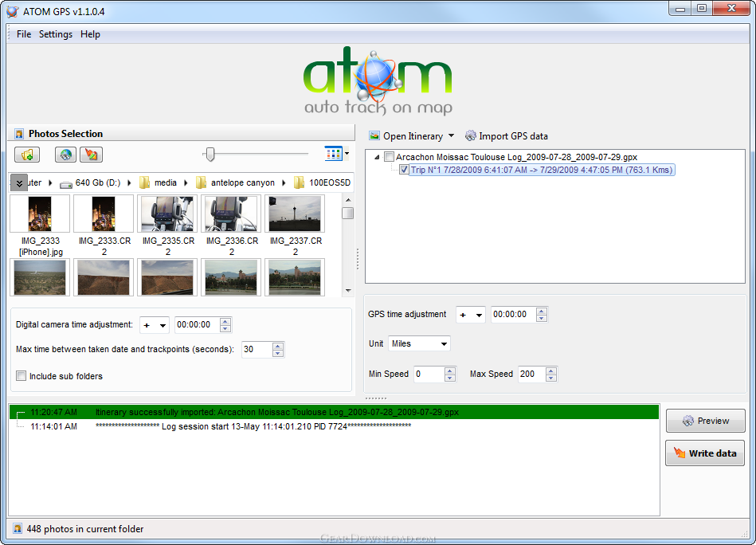Click the Min Speed input field
Image resolution: width=756 pixels, height=545 pixels.
coord(429,374)
